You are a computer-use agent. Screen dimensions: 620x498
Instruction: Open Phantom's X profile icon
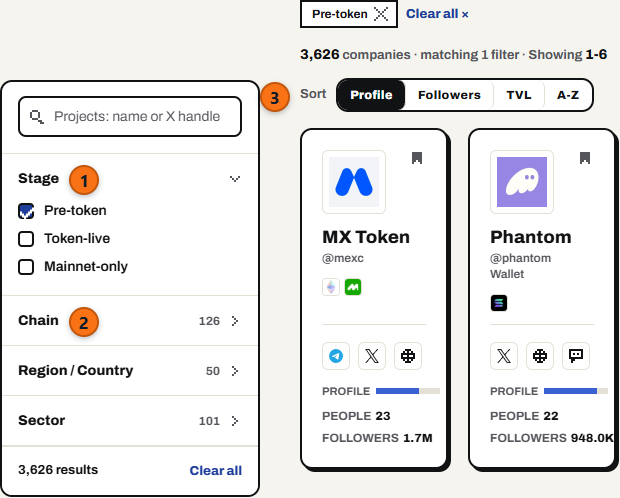click(504, 356)
